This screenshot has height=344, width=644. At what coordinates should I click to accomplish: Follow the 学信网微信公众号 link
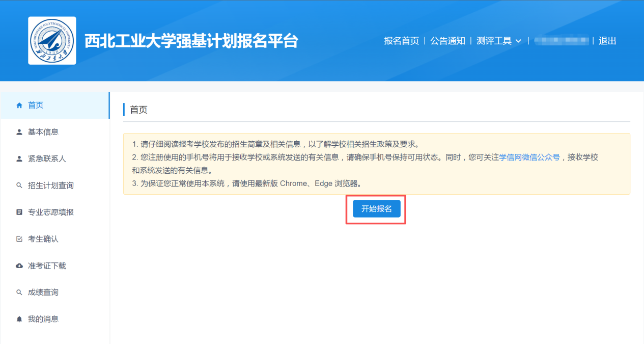pos(529,157)
